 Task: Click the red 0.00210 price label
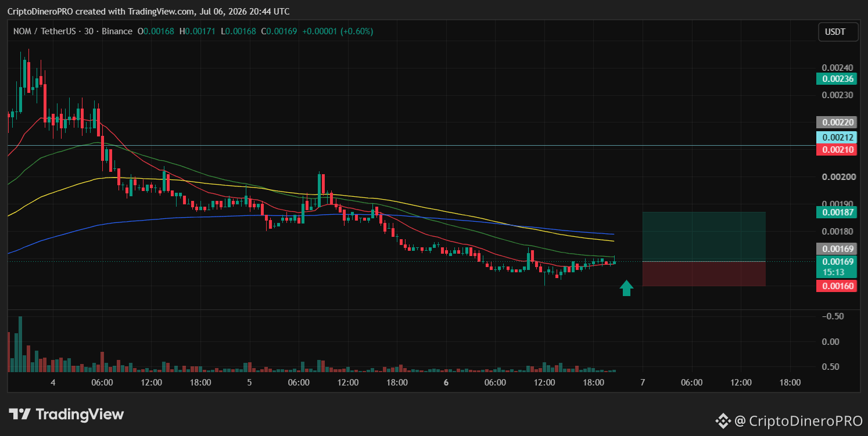click(x=837, y=150)
